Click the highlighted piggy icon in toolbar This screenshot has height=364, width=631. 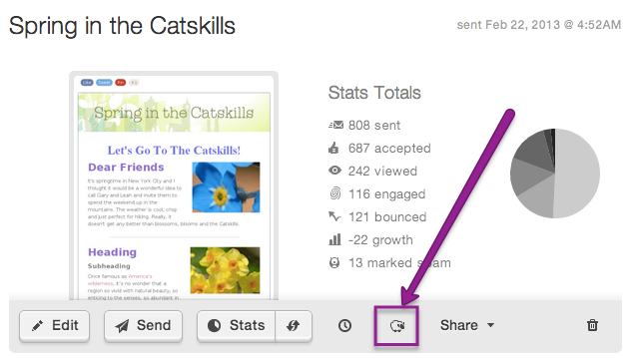(x=397, y=326)
